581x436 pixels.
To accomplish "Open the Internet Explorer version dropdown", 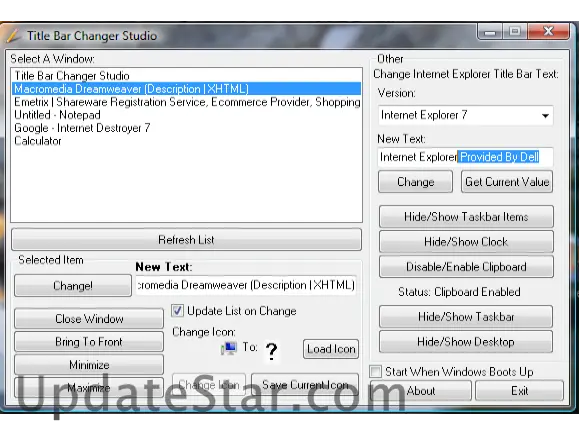I will 545,116.
